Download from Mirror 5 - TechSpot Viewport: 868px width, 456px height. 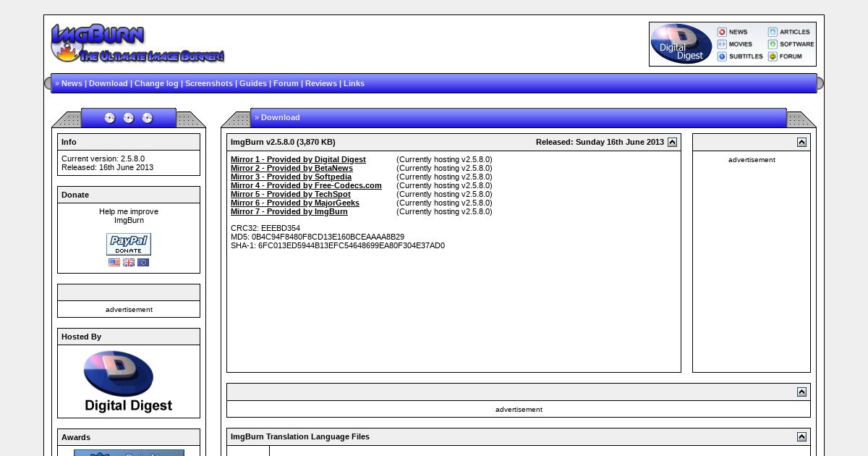tap(291, 194)
